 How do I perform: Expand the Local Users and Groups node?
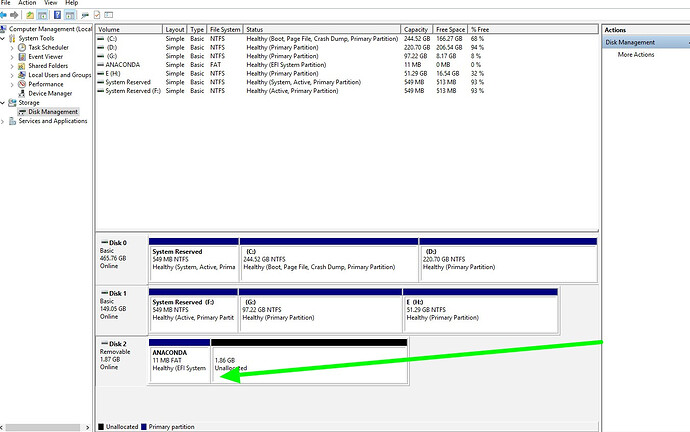tap(12, 75)
